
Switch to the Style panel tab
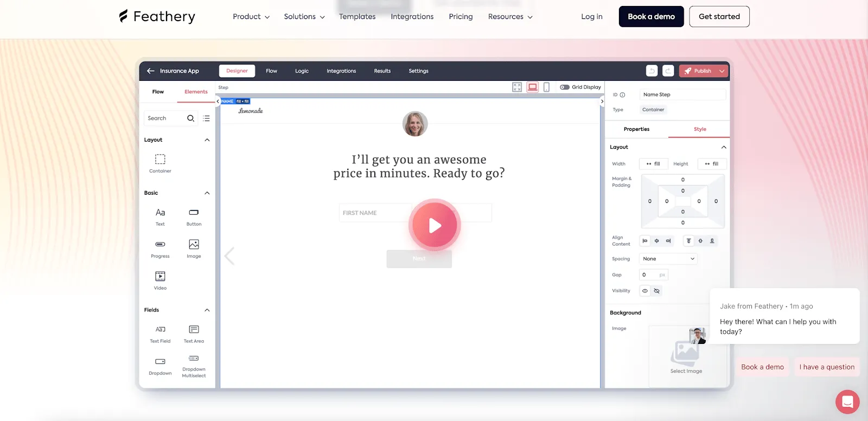click(700, 129)
